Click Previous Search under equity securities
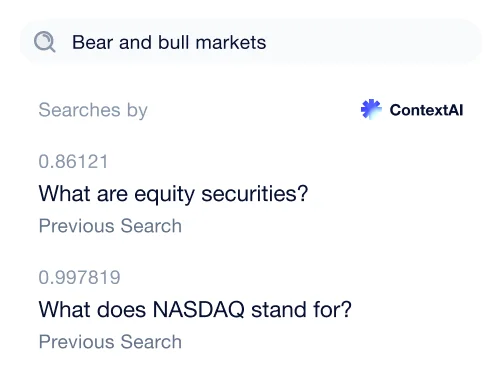This screenshot has height=392, width=502. pyautogui.click(x=110, y=226)
